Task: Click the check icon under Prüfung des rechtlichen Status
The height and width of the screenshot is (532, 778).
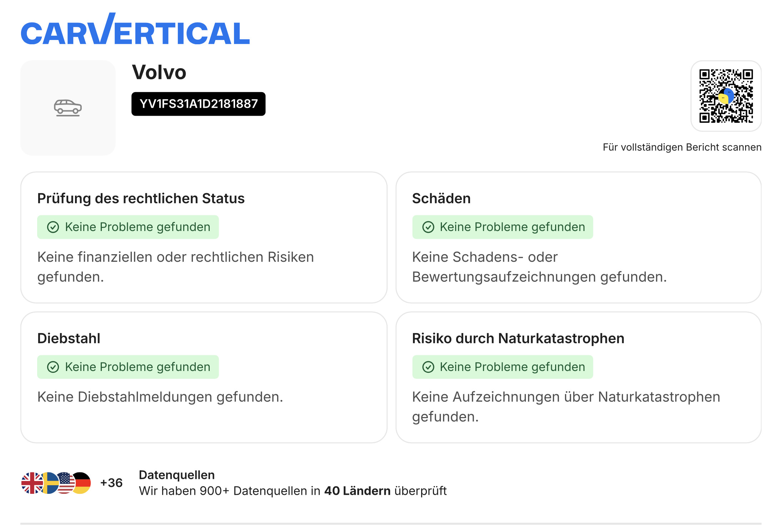Action: [x=53, y=227]
